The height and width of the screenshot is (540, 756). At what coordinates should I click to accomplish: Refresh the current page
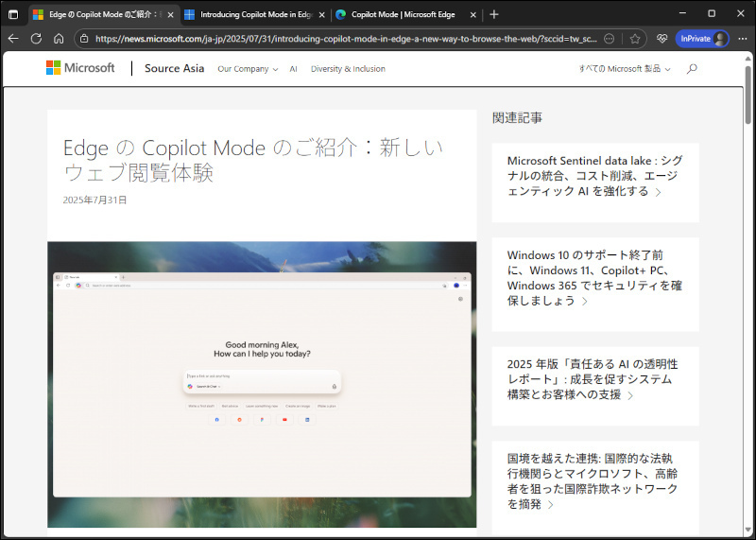tap(36, 39)
